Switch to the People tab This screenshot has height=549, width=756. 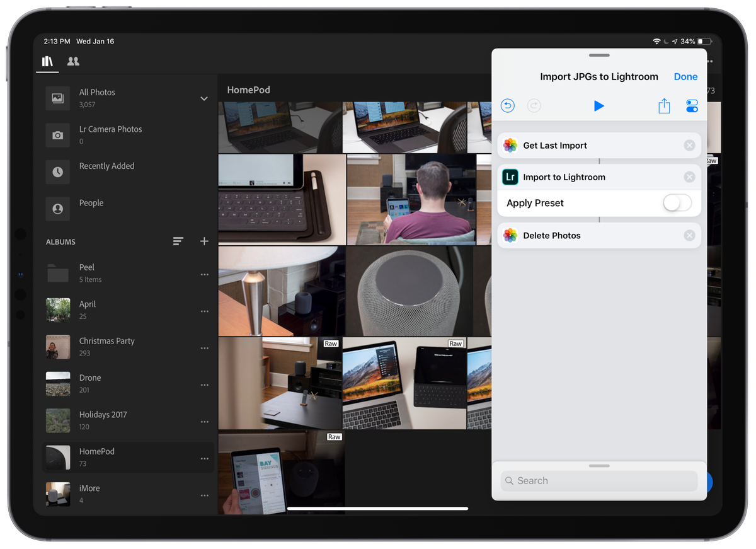click(x=72, y=61)
